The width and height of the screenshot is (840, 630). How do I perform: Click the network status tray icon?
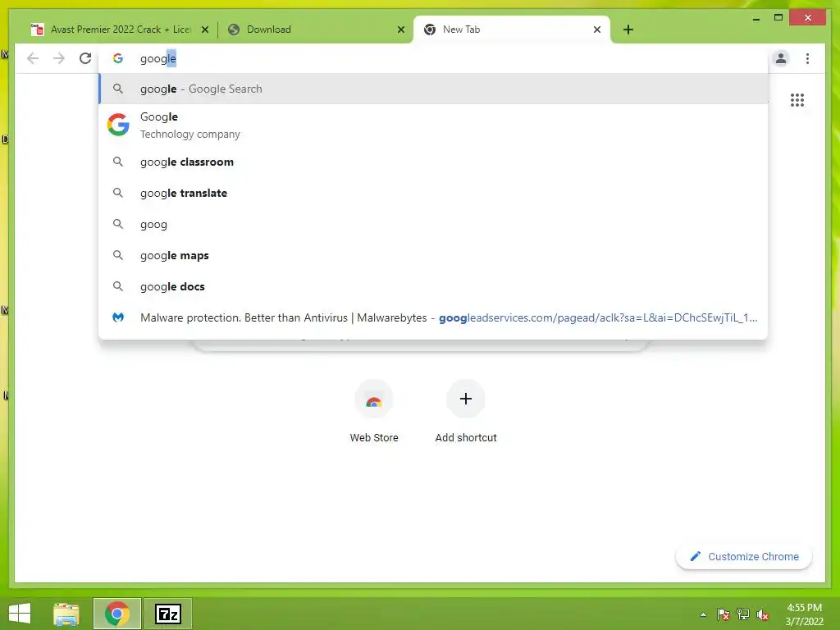[x=743, y=614]
